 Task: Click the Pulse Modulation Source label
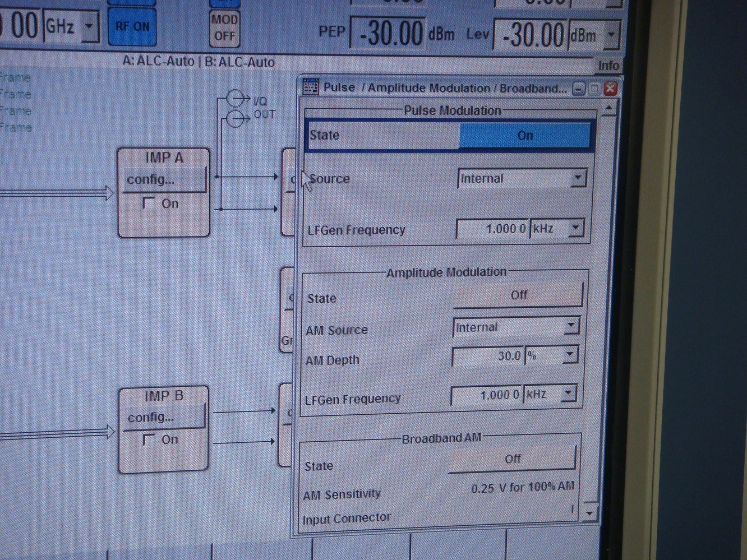(329, 179)
